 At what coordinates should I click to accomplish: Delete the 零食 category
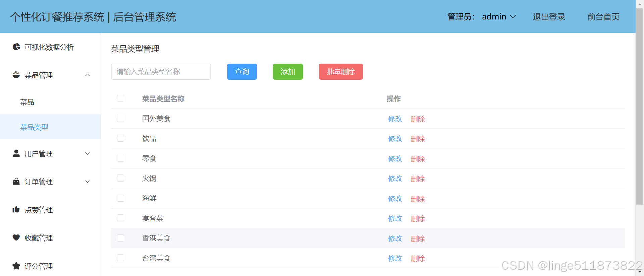pyautogui.click(x=418, y=159)
